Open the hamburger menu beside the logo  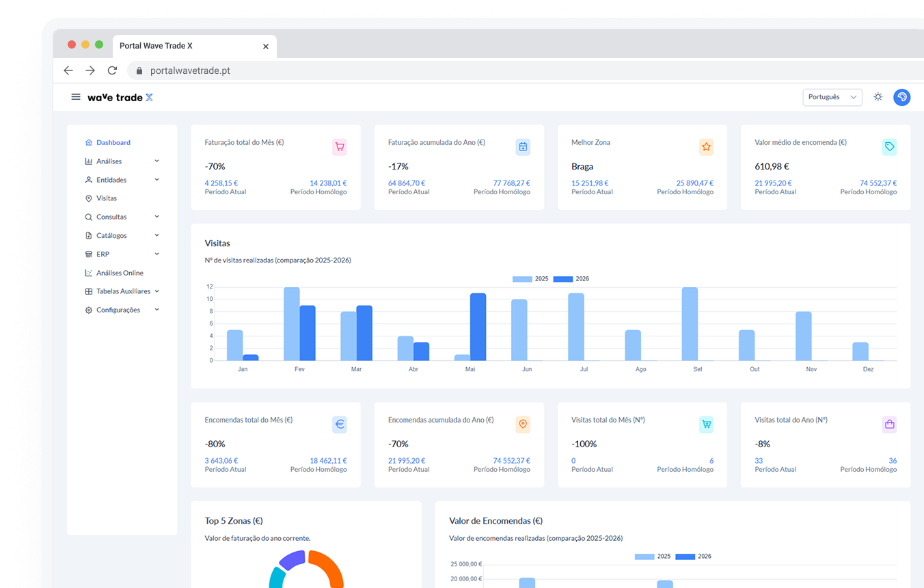(76, 97)
